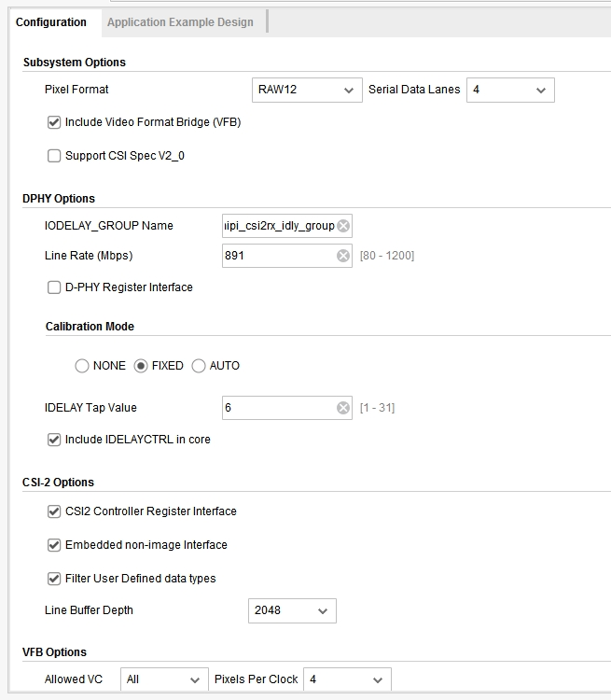Select FIXED calibration mode radio
The image size is (611, 700).
[x=141, y=366]
